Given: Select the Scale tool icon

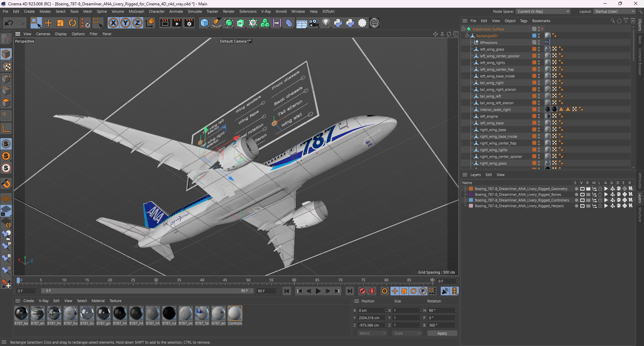Looking at the screenshot, I should click(60, 23).
